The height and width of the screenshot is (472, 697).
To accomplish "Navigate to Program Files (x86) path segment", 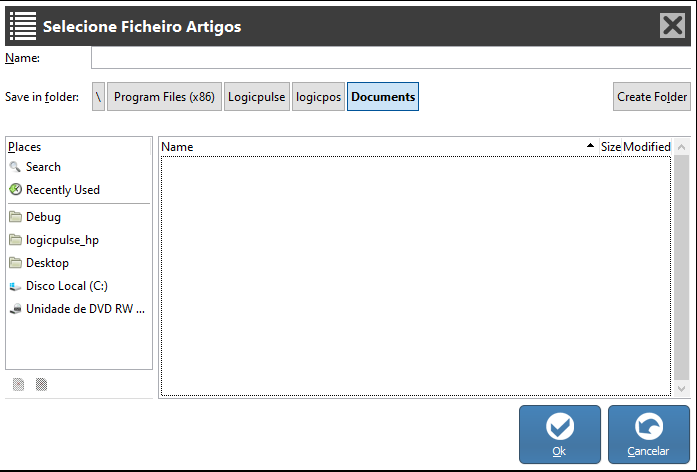I will click(164, 97).
